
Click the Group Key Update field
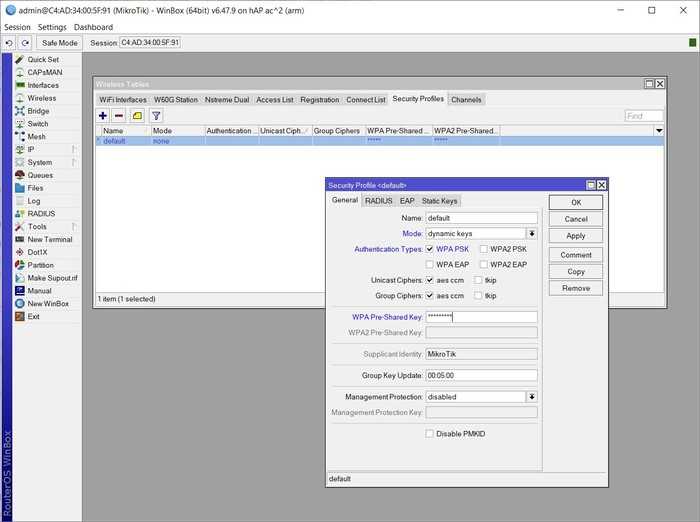point(481,376)
